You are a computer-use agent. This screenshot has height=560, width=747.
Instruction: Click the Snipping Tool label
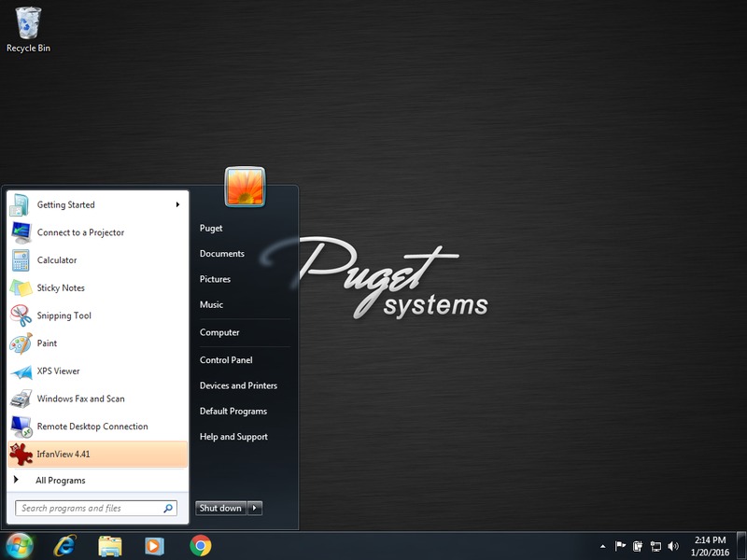pyautogui.click(x=63, y=315)
